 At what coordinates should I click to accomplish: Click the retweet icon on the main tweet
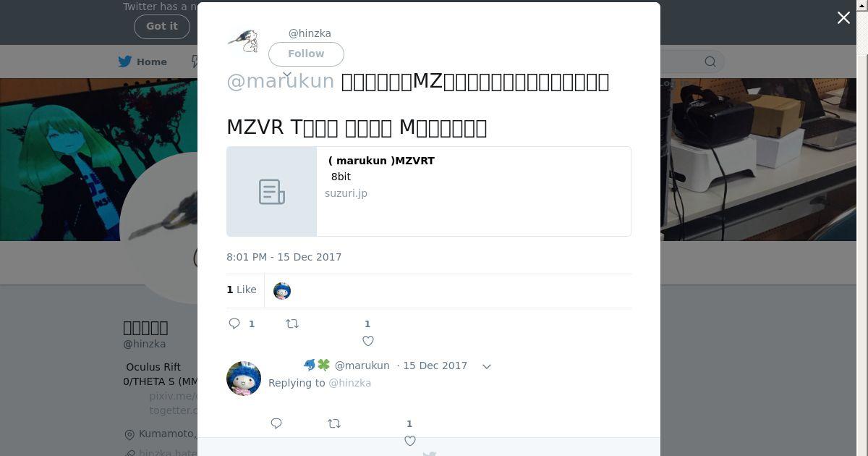[x=292, y=324]
